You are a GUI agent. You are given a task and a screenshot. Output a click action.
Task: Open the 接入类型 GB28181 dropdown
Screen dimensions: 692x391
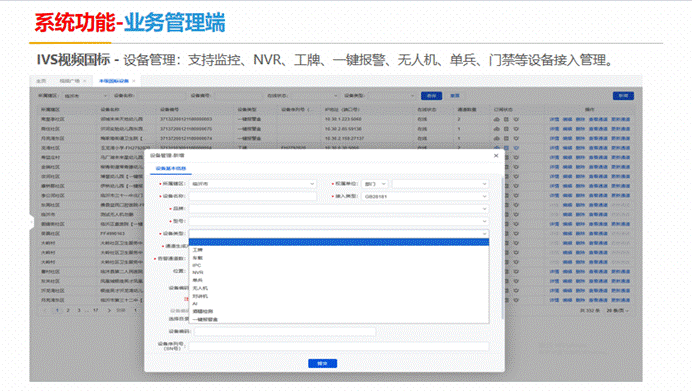point(425,196)
